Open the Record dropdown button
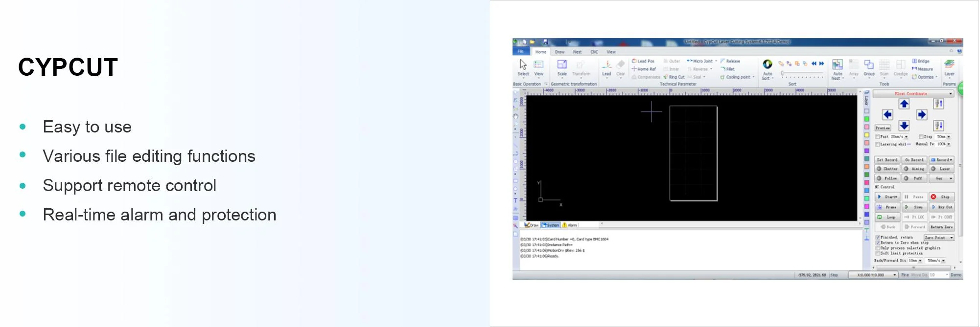 [942, 160]
